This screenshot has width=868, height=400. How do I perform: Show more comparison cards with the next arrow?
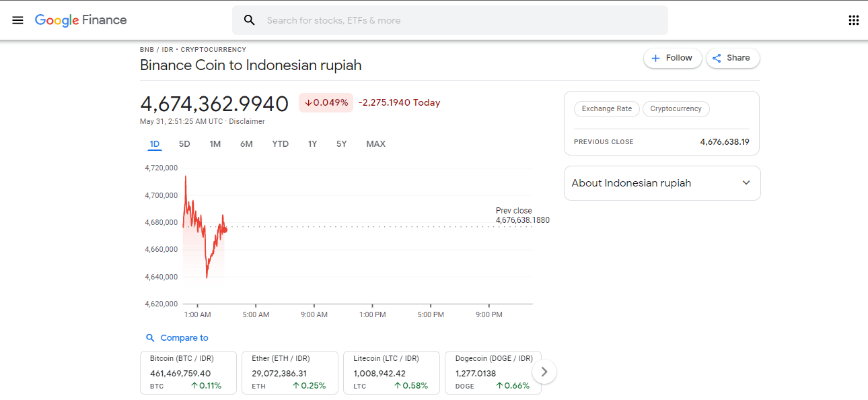[x=544, y=372]
